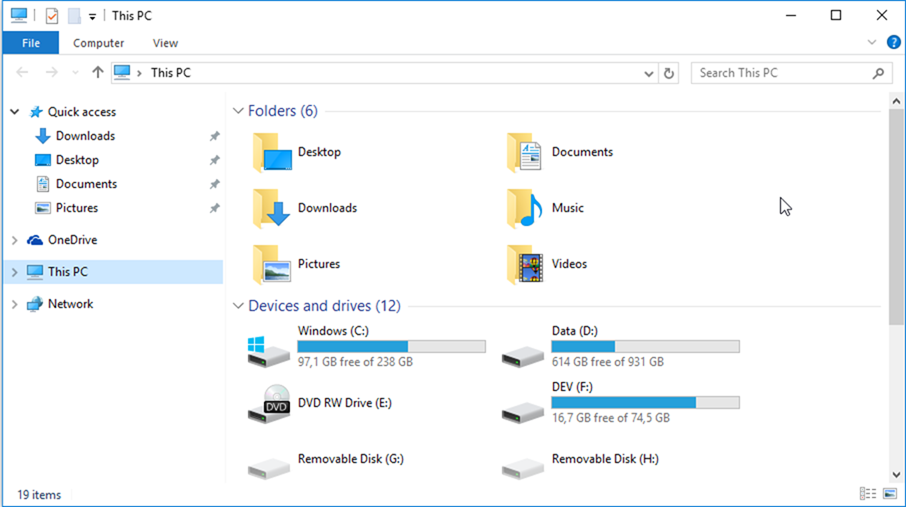Switch to the Computer ribbon tab
The width and height of the screenshot is (906, 507).
98,43
